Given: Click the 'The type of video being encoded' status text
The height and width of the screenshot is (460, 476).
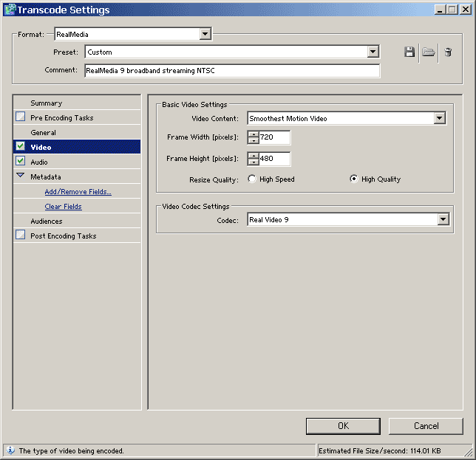Looking at the screenshot, I should (72, 451).
